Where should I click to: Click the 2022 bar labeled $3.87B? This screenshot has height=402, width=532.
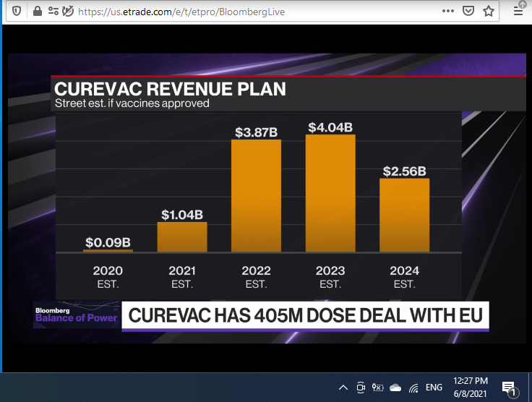256,196
